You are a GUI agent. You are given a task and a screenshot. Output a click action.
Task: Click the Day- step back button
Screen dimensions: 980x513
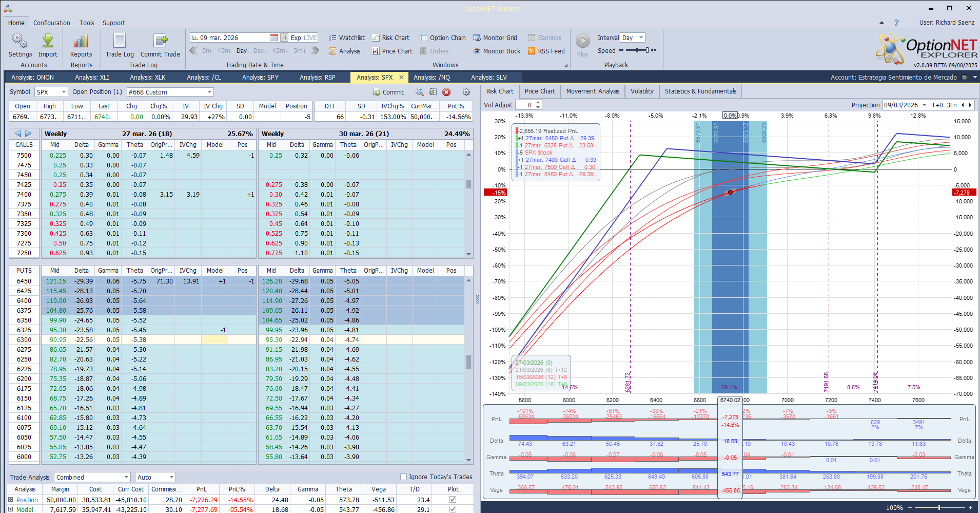click(242, 51)
